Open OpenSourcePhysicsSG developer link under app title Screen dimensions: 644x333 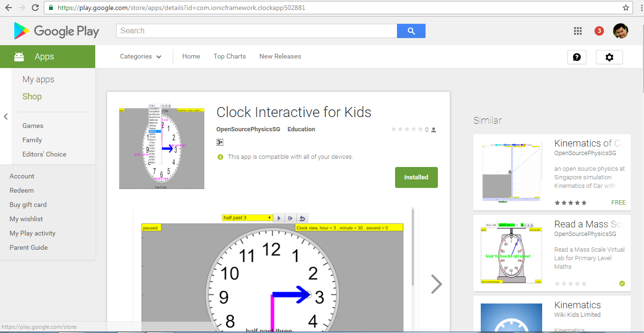point(248,129)
